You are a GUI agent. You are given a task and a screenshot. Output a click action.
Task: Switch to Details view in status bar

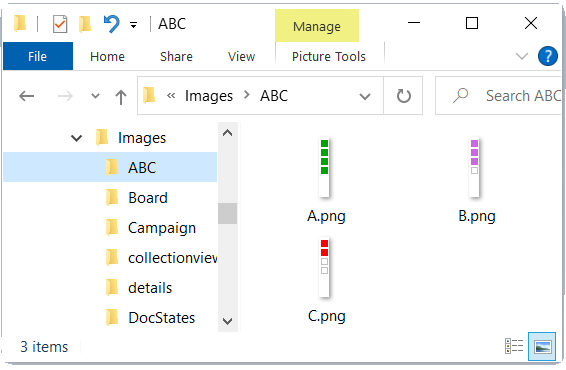tap(514, 346)
